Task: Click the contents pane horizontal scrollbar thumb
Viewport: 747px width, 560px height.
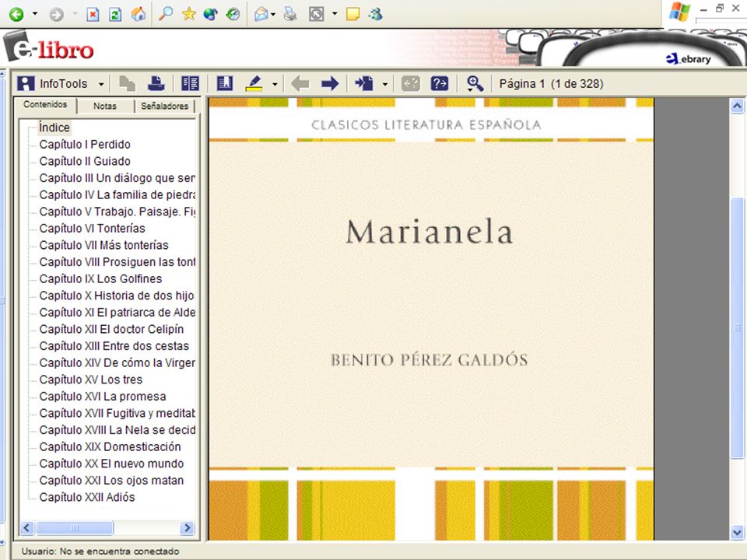Action: pos(75,527)
